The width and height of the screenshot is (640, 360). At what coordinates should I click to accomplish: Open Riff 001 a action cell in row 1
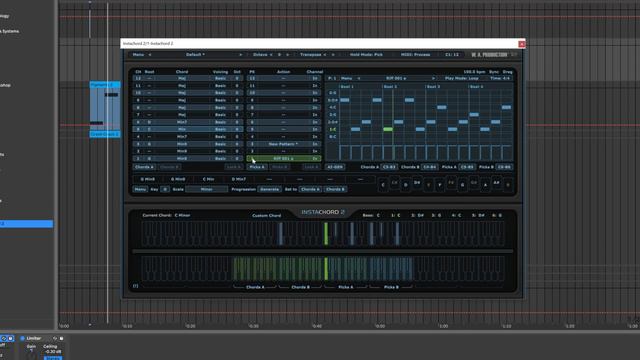[283, 158]
